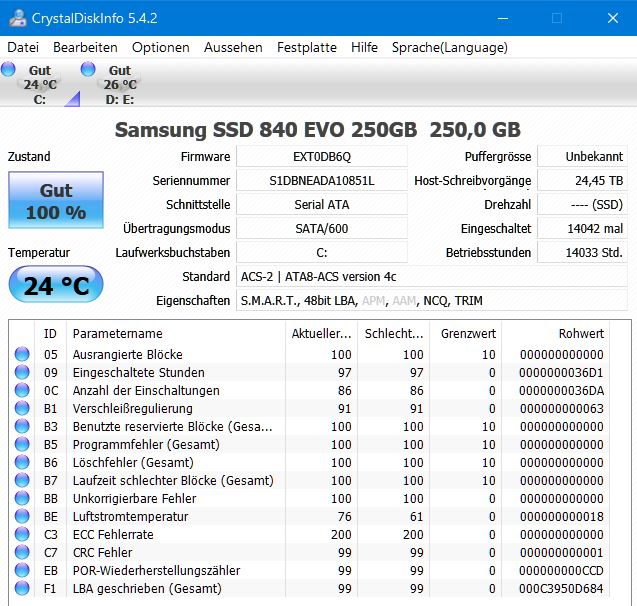Click status orb for Unkorrigierbare Fehler row
This screenshot has height=606, width=637.
[22, 498]
